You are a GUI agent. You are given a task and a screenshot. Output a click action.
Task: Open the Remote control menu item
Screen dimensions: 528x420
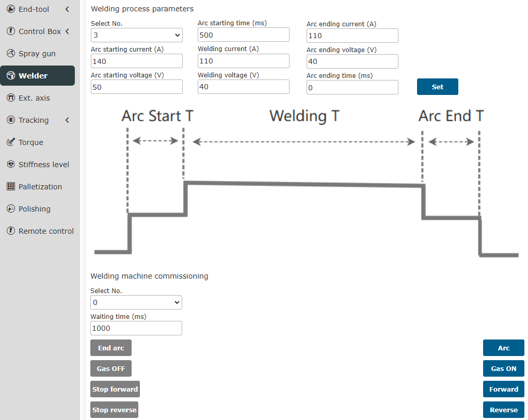click(x=46, y=231)
